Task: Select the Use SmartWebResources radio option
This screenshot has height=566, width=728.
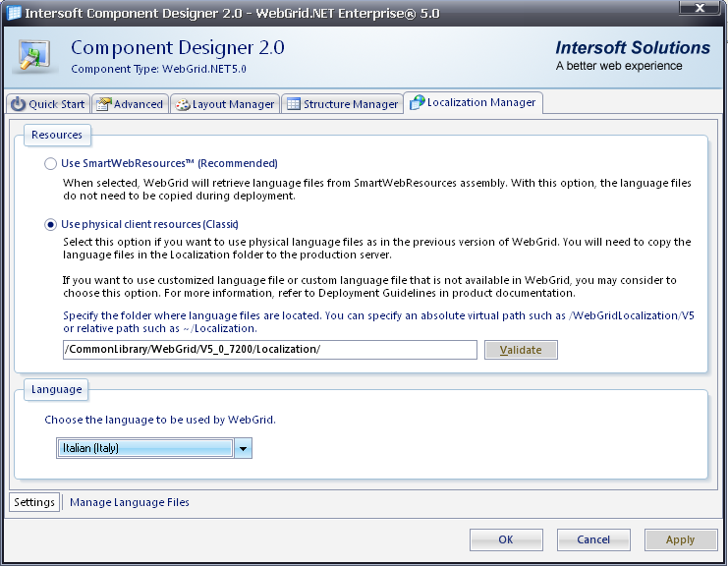Action: [51, 164]
